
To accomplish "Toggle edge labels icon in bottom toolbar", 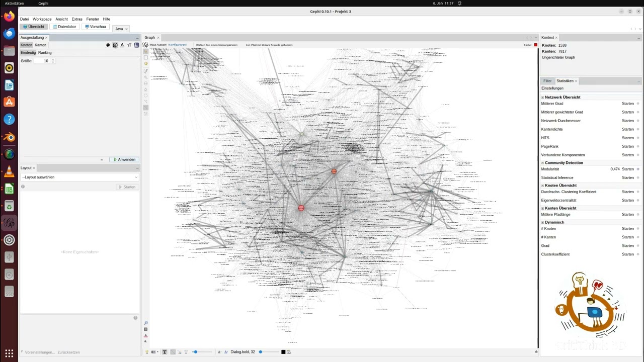I will [186, 352].
